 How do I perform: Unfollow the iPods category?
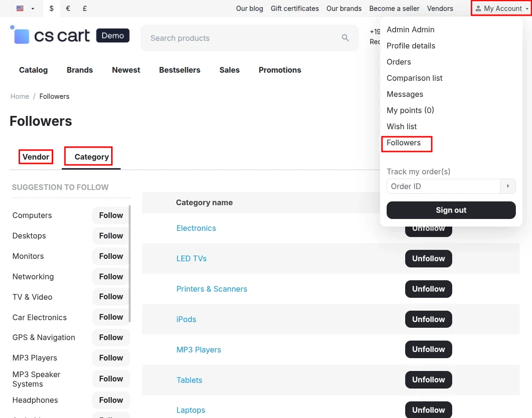428,319
